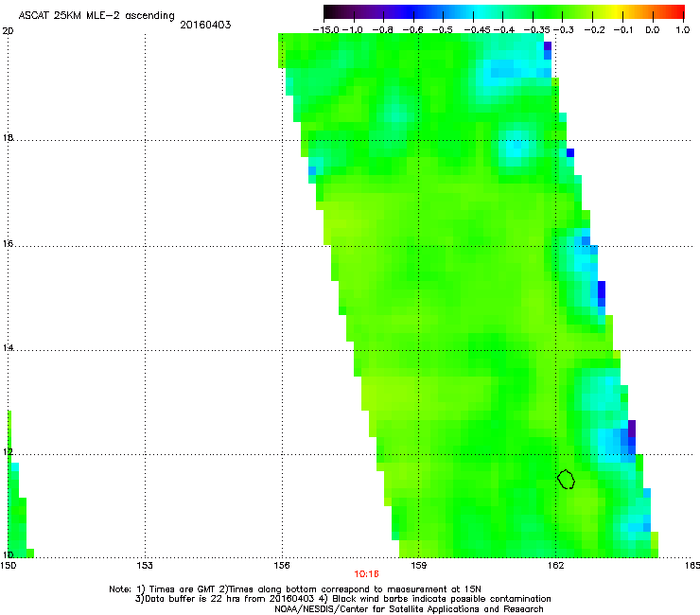Click the latitude label 16
This screenshot has height=615, width=700.
click(x=8, y=244)
